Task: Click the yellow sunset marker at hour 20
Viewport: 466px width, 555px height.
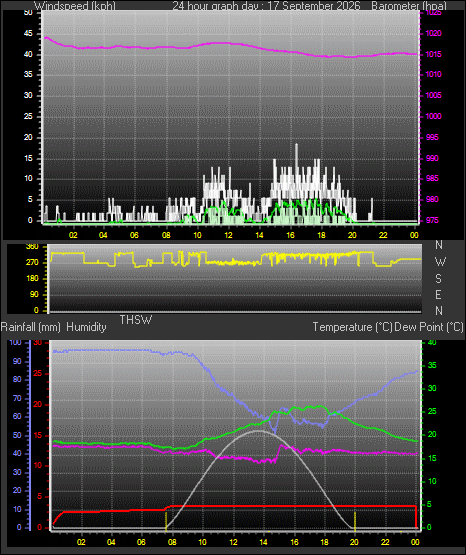Action: click(x=355, y=520)
